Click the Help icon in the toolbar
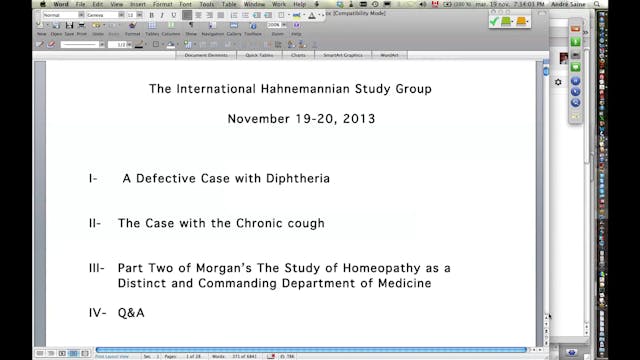 click(296, 26)
